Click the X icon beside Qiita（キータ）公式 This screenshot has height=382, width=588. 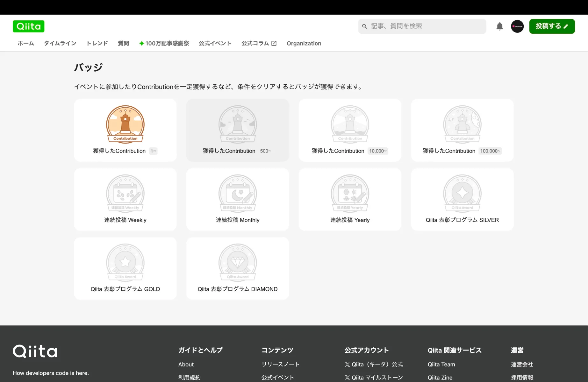pyautogui.click(x=347, y=364)
